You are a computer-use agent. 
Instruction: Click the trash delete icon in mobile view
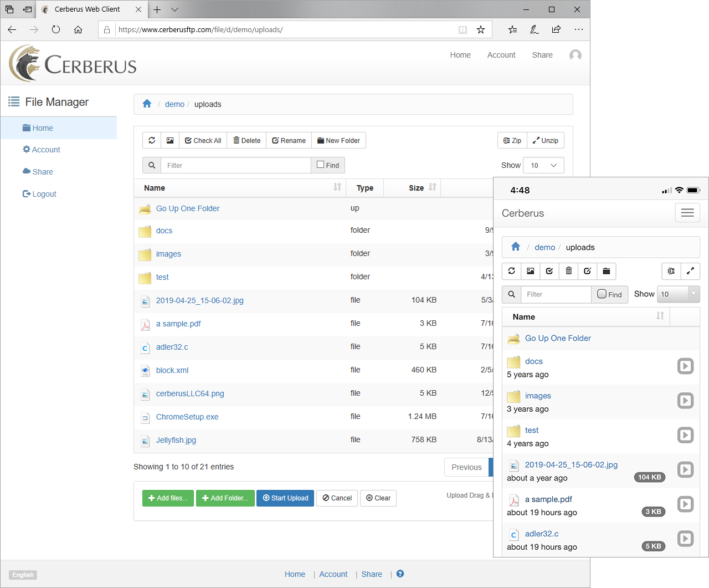pos(568,271)
